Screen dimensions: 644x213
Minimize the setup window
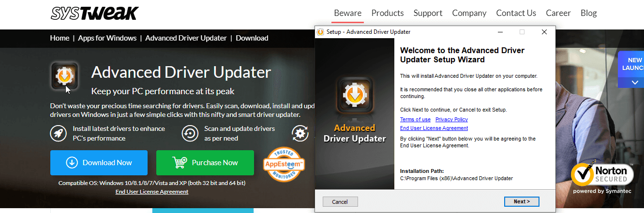(499, 32)
